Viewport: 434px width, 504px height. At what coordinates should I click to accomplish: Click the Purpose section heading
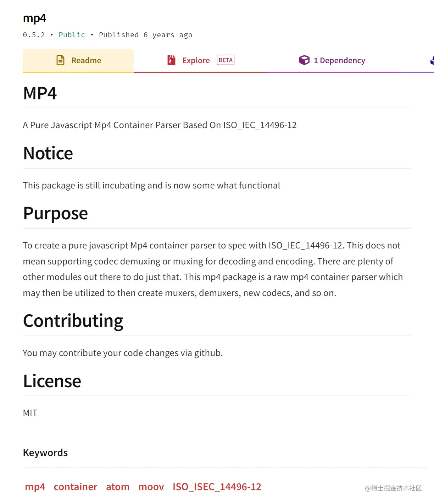(56, 213)
